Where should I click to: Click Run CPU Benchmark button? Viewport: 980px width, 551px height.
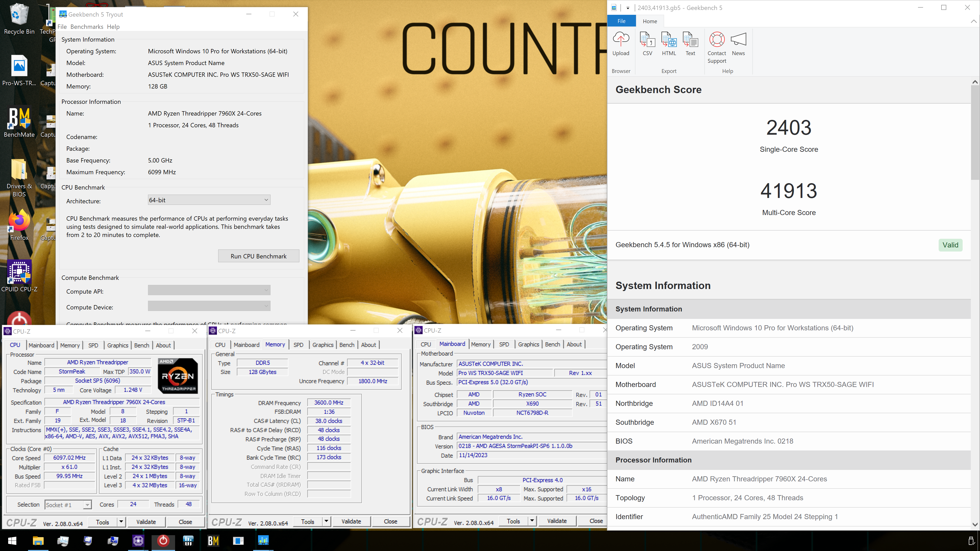(x=258, y=256)
